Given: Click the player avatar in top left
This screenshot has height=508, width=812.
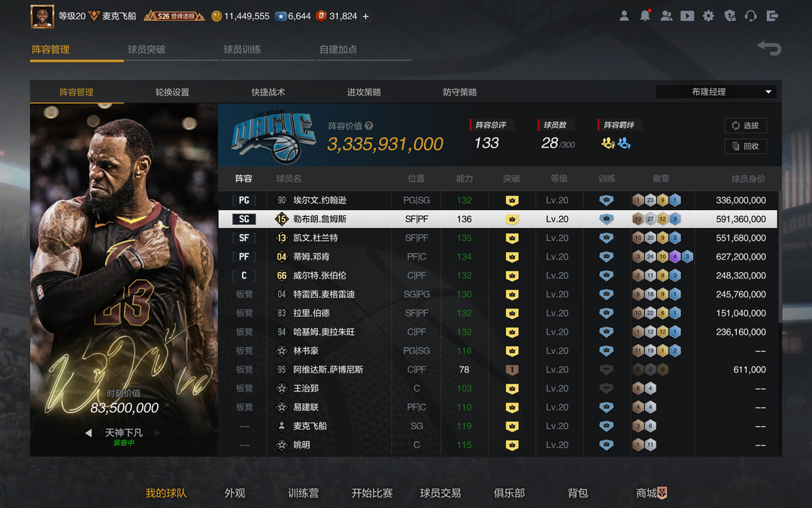Looking at the screenshot, I should tap(42, 16).
